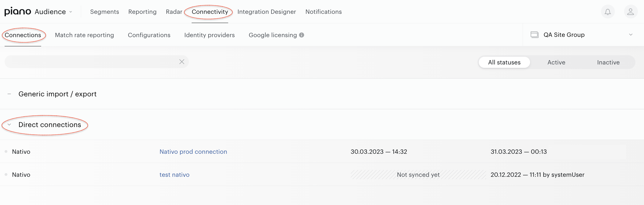
Task: Select the Connectivity menu item
Action: click(x=210, y=12)
